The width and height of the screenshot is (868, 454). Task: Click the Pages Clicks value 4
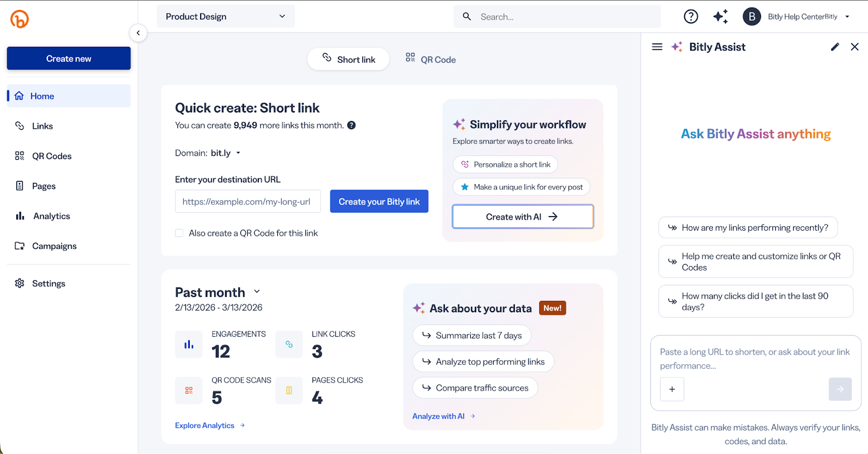click(x=317, y=398)
